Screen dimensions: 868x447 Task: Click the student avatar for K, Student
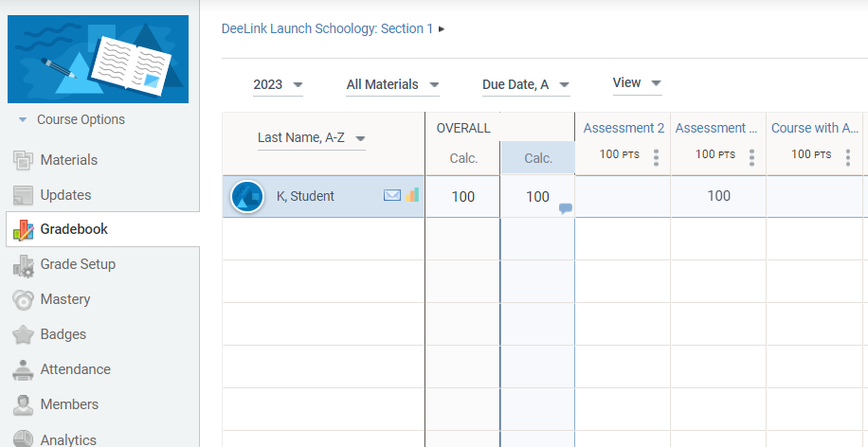pyautogui.click(x=247, y=196)
